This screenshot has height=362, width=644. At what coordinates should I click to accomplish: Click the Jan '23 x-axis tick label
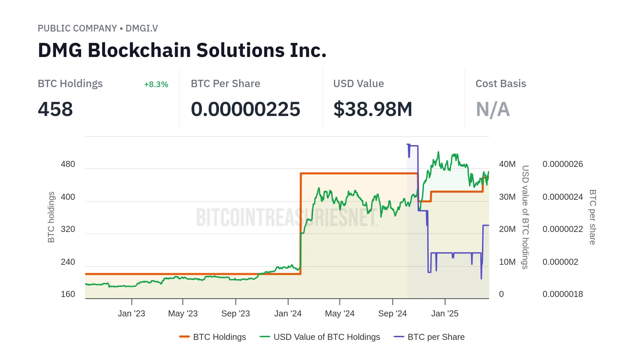point(131,313)
